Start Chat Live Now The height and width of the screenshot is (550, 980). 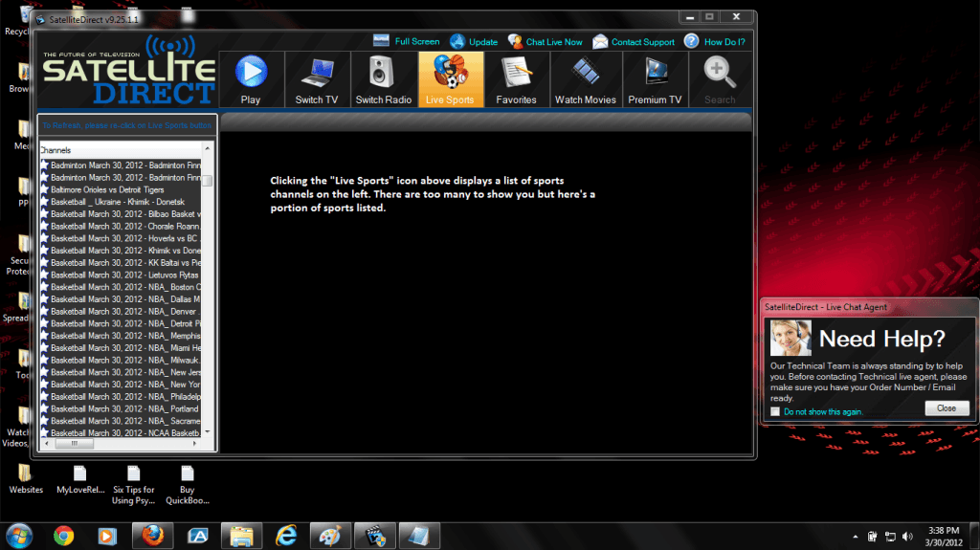click(x=545, y=42)
